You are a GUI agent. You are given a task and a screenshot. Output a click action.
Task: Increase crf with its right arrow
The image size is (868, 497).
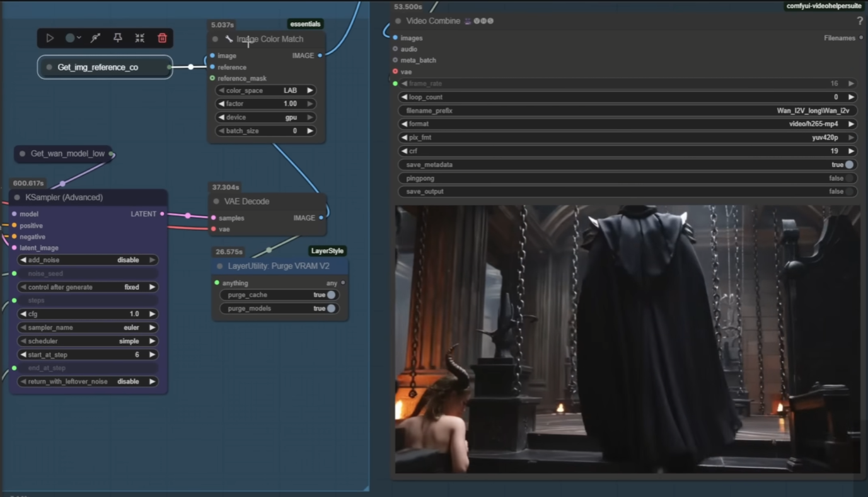851,151
